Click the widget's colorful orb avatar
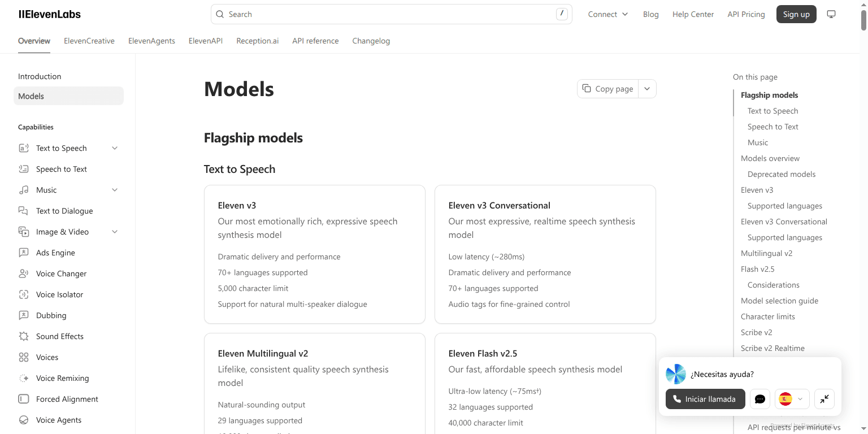This screenshot has height=434, width=868. 676,374
